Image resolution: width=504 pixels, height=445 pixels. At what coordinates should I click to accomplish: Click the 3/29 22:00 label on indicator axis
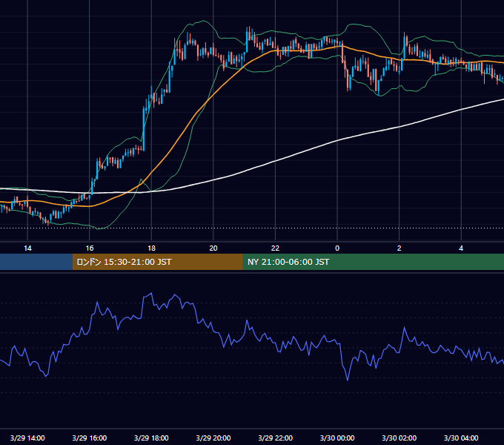coord(276,438)
